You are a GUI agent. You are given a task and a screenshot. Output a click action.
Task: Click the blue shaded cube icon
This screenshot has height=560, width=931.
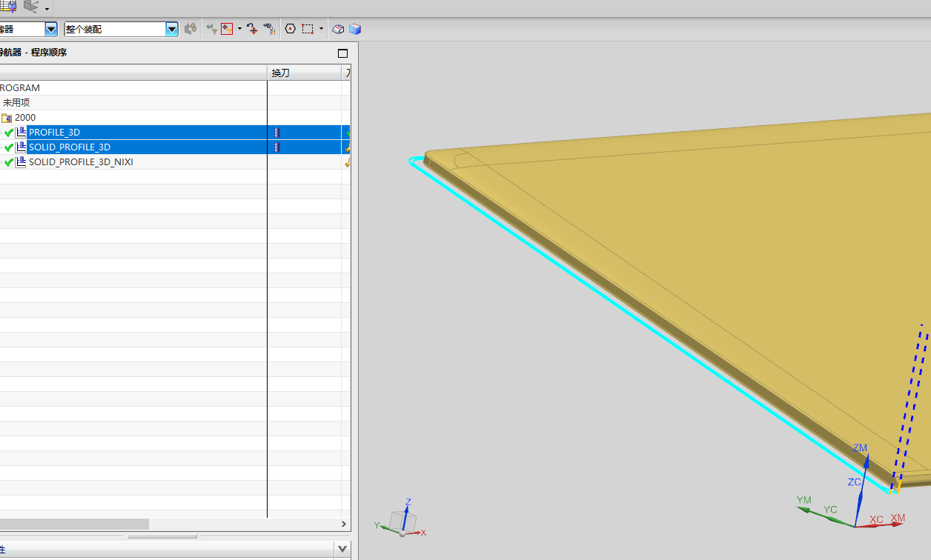[355, 29]
